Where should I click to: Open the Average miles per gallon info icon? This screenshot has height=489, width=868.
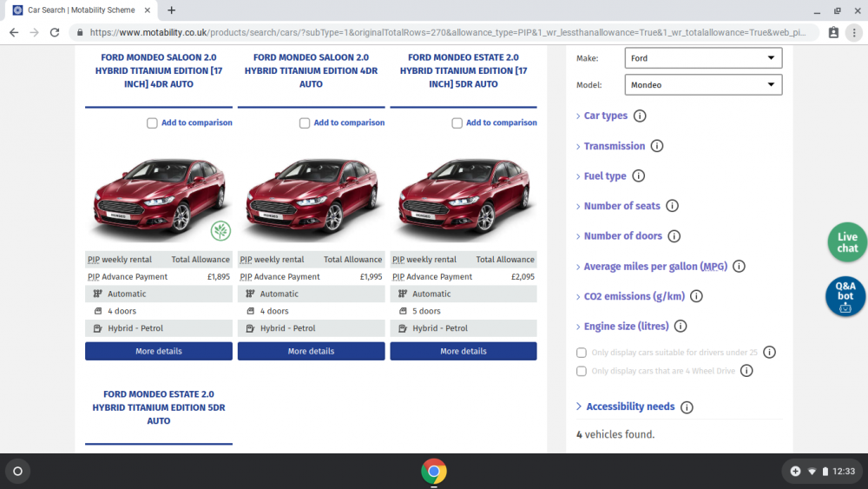pos(739,267)
